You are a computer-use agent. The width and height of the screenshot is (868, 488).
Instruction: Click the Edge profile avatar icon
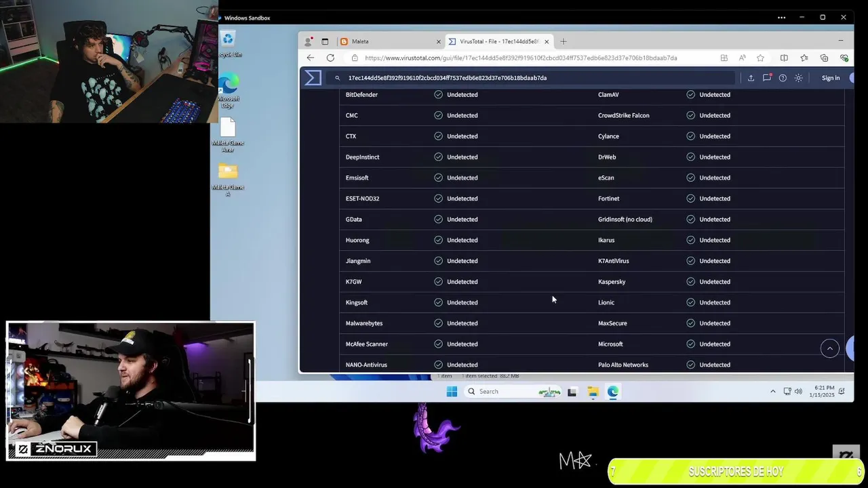(x=309, y=41)
